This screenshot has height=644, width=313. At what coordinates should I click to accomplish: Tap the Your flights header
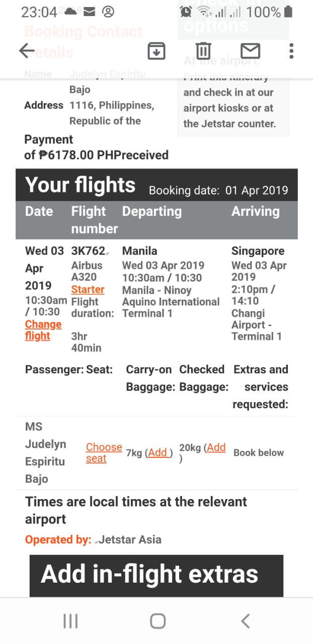click(81, 185)
